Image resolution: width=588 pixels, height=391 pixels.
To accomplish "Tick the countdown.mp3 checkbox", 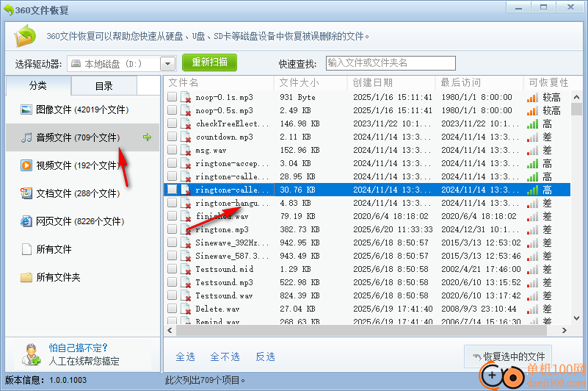I will coord(172,137).
